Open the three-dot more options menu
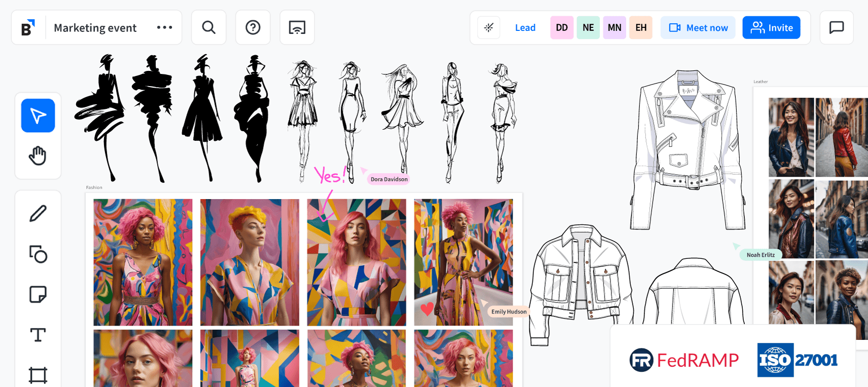Screen dimensions: 868x387 [x=164, y=27]
